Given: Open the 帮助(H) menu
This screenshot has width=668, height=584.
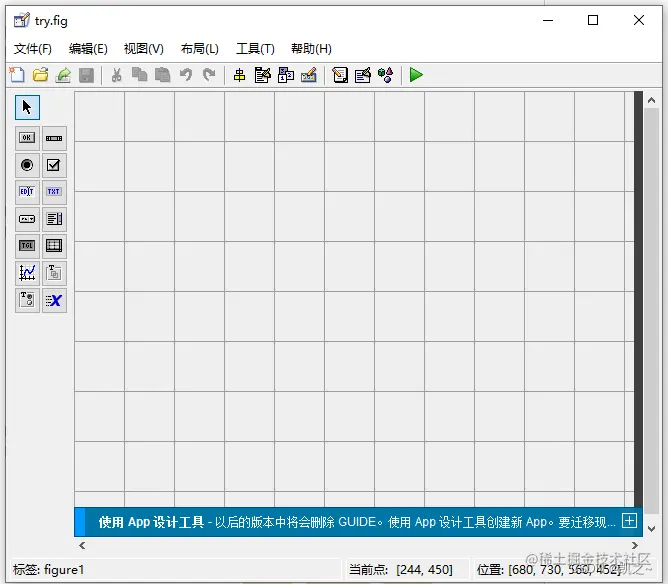Looking at the screenshot, I should 311,49.
